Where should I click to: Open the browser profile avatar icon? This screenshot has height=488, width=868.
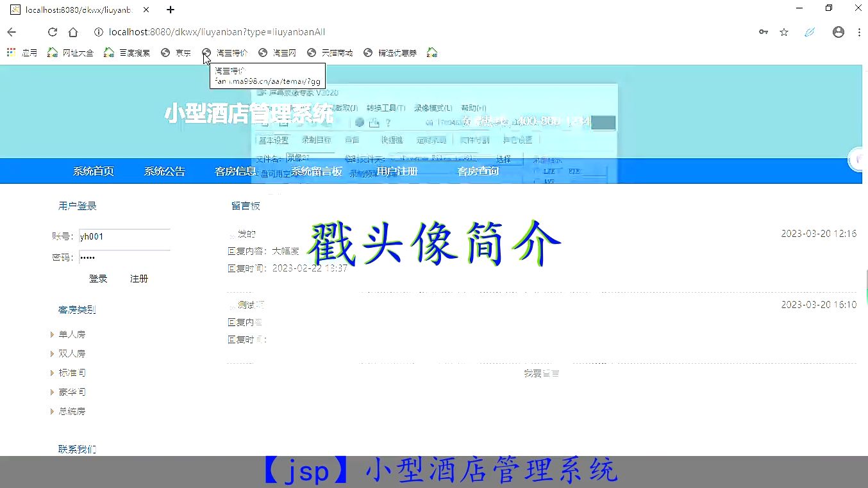pyautogui.click(x=839, y=32)
